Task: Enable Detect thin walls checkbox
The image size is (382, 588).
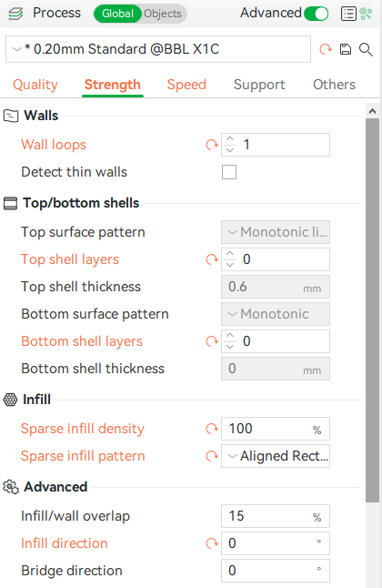Action: (229, 172)
